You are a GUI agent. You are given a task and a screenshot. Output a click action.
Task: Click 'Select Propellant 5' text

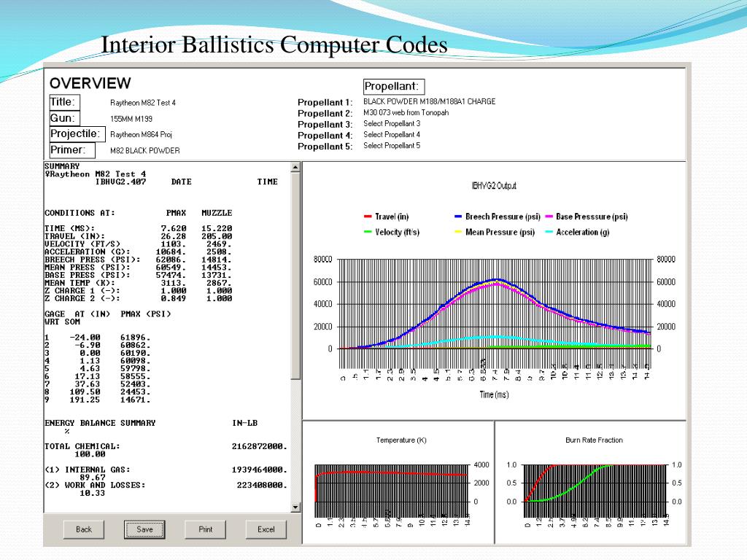coord(392,146)
